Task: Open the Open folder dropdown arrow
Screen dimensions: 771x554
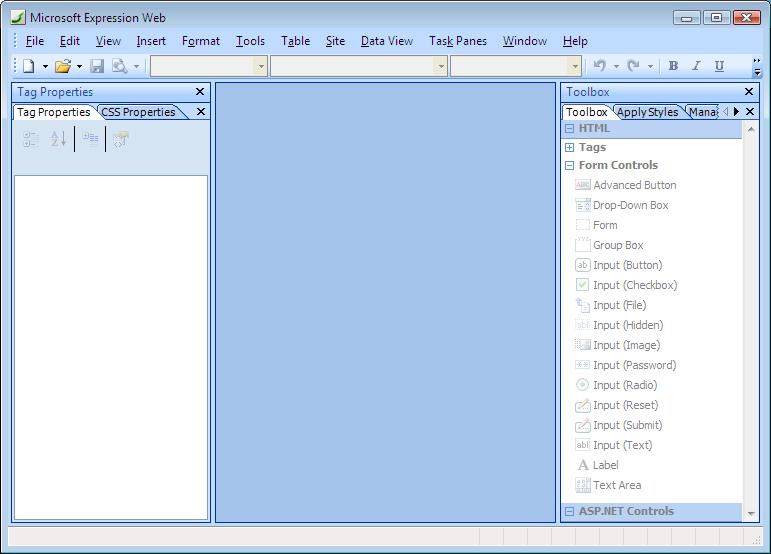Action: pyautogui.click(x=79, y=66)
